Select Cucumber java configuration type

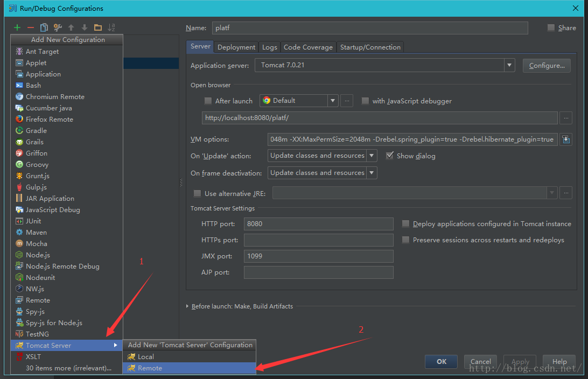[67, 108]
